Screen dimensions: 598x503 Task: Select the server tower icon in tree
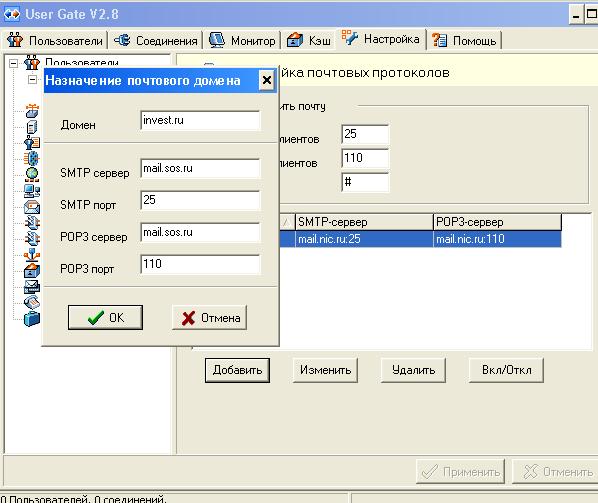click(32, 127)
